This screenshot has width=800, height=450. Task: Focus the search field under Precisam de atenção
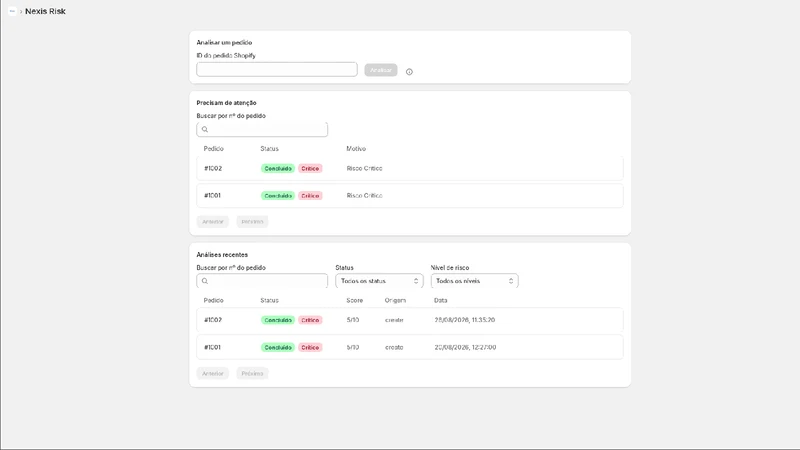coord(262,130)
